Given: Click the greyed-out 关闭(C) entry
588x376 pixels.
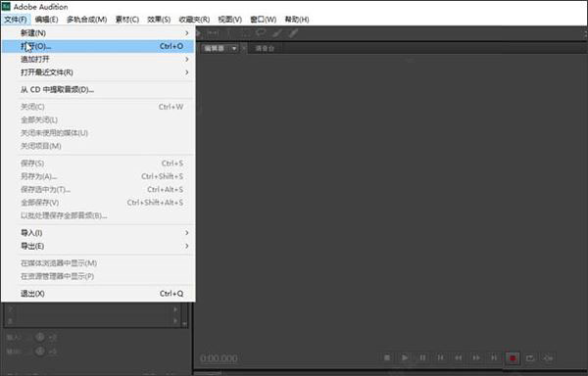Looking at the screenshot, I should pos(98,107).
